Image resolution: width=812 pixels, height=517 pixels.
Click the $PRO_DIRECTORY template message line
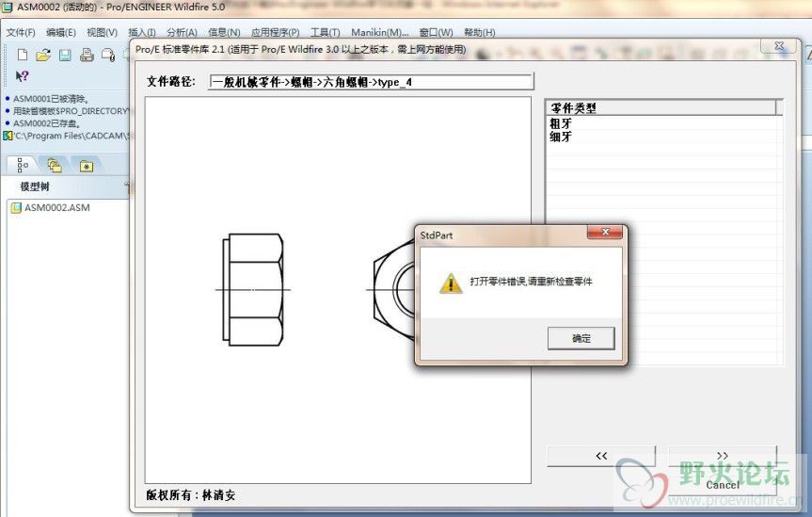[x=70, y=111]
